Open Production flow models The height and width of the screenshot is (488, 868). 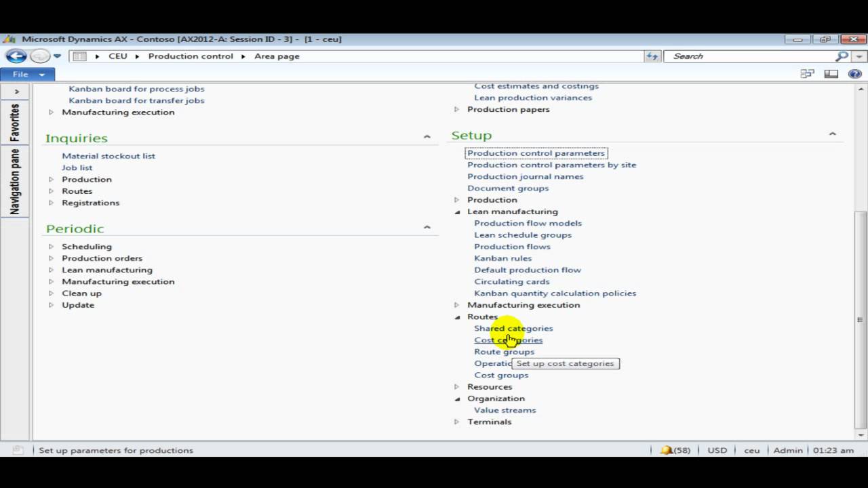[528, 223]
